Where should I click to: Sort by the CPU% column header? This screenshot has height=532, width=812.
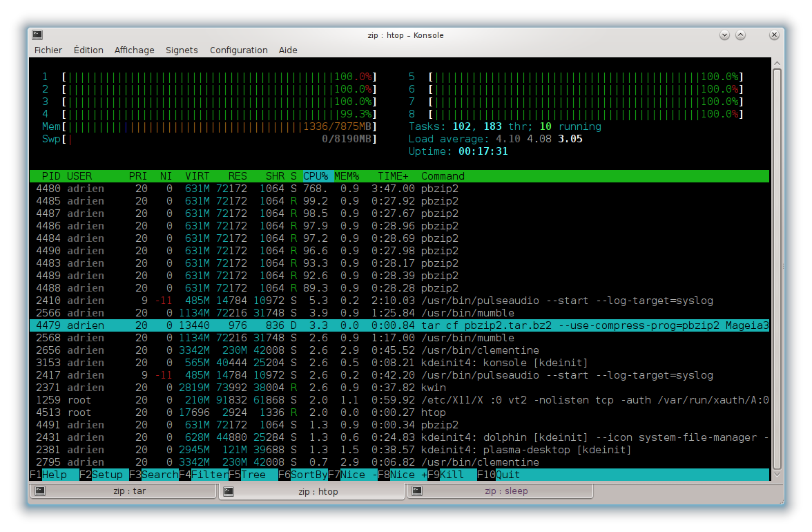[x=316, y=176]
